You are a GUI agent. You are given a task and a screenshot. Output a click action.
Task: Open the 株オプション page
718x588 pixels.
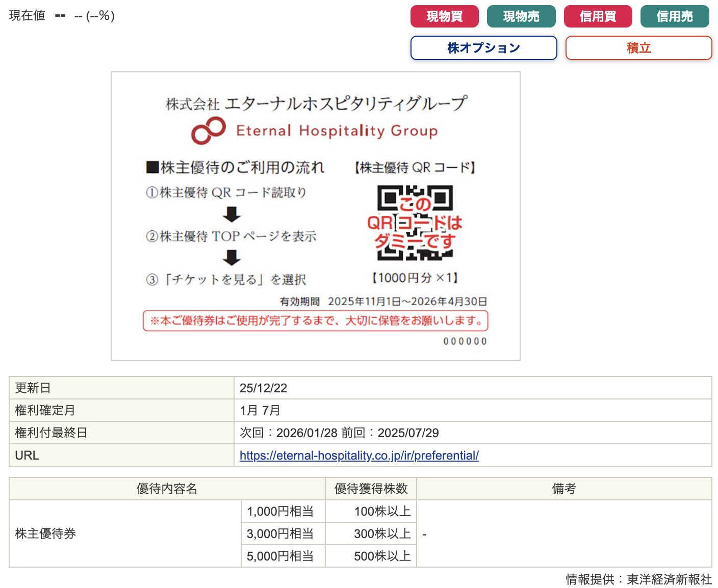point(483,48)
